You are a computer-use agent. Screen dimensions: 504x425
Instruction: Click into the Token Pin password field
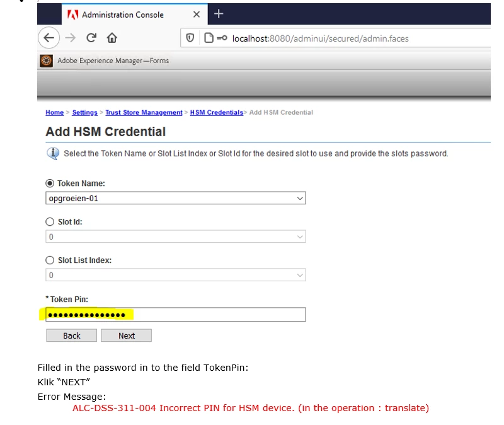click(x=176, y=315)
